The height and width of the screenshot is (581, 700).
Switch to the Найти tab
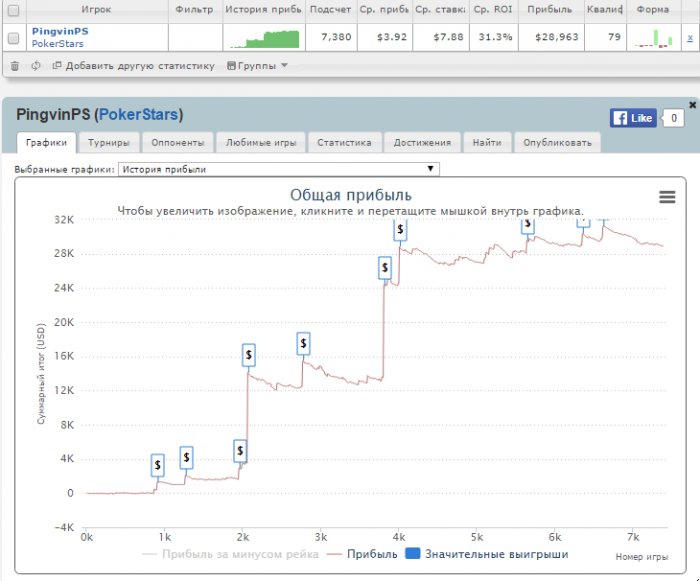point(487,143)
